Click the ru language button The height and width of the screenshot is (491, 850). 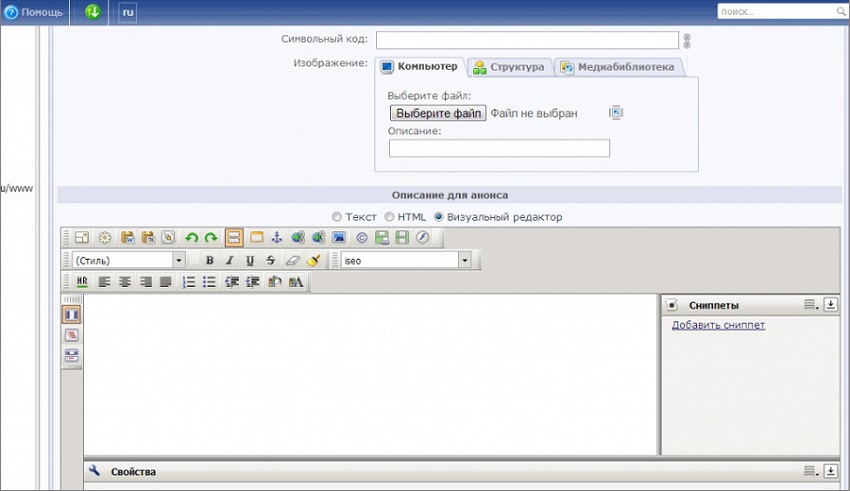click(128, 12)
